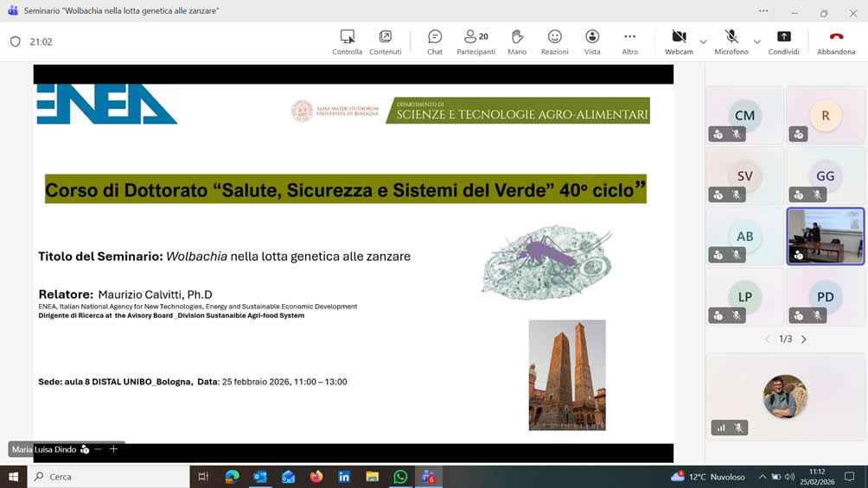The height and width of the screenshot is (488, 868).
Task: Click the muted mic icon on CM tile
Action: [736, 134]
